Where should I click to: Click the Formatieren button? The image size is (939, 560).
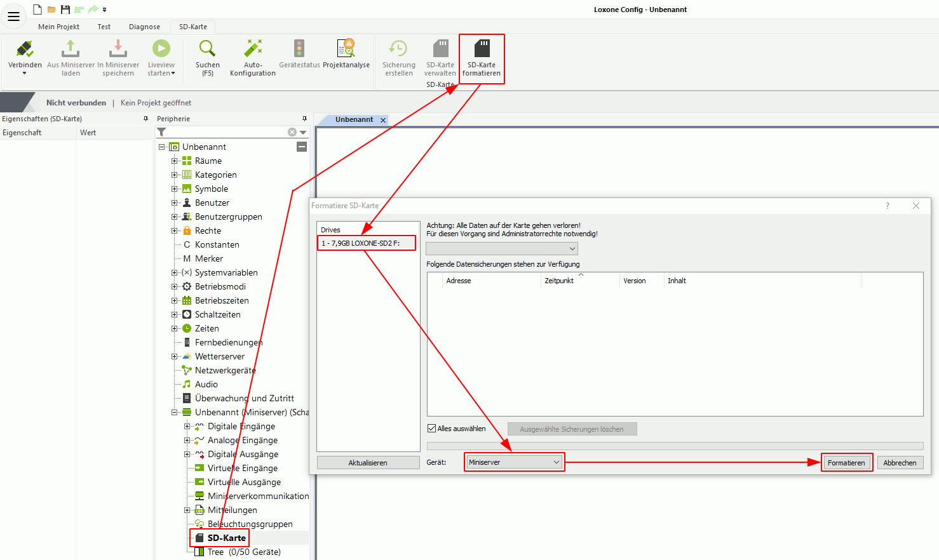(846, 463)
